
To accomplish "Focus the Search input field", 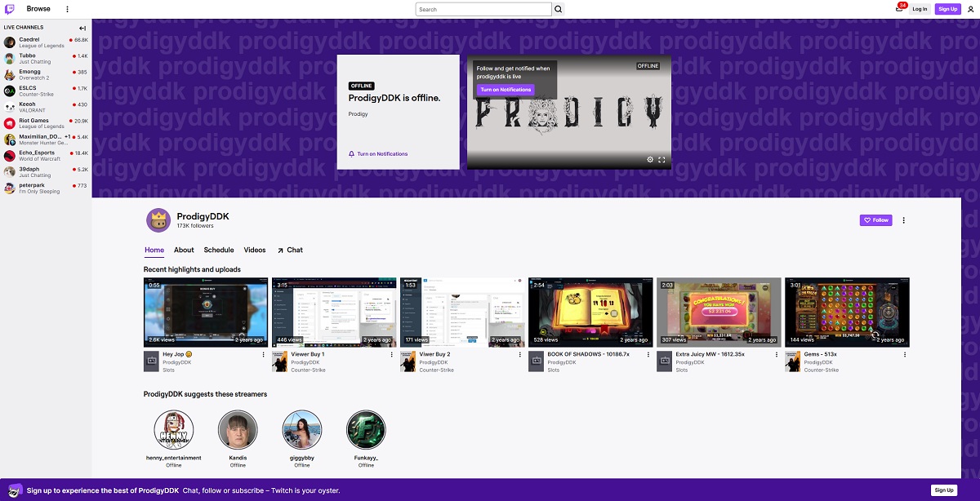I will click(x=483, y=9).
